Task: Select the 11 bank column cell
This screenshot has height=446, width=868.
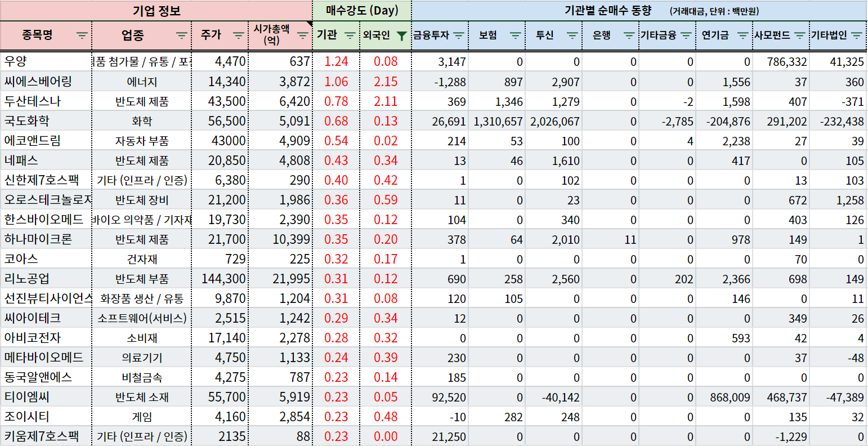Action: coord(611,239)
